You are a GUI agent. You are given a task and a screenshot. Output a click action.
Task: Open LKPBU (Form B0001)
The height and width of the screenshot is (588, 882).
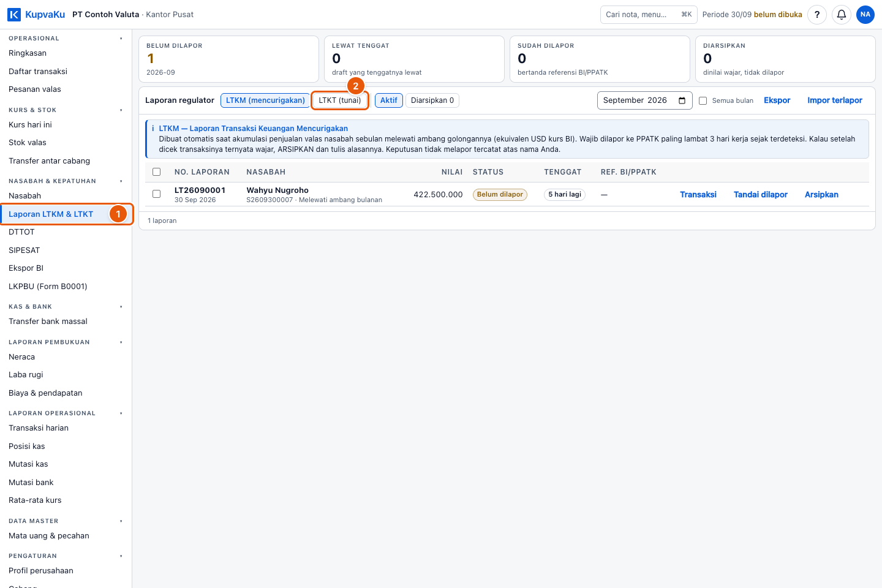coord(66,287)
